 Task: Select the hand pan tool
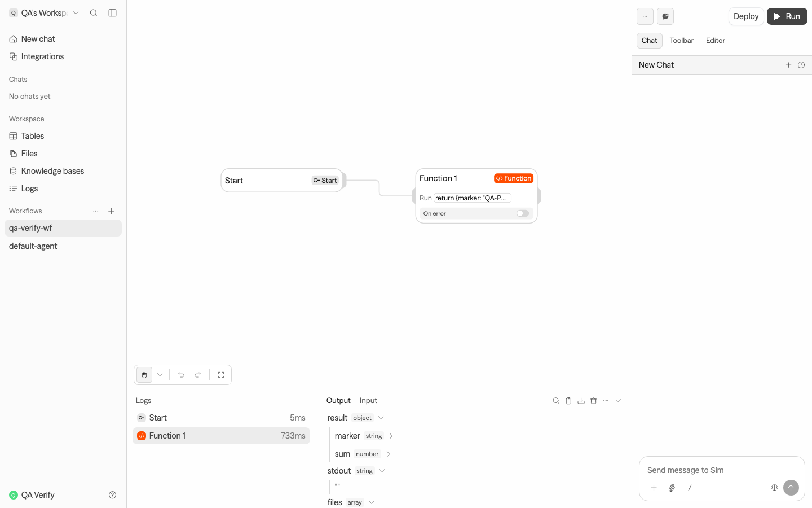[x=144, y=375]
